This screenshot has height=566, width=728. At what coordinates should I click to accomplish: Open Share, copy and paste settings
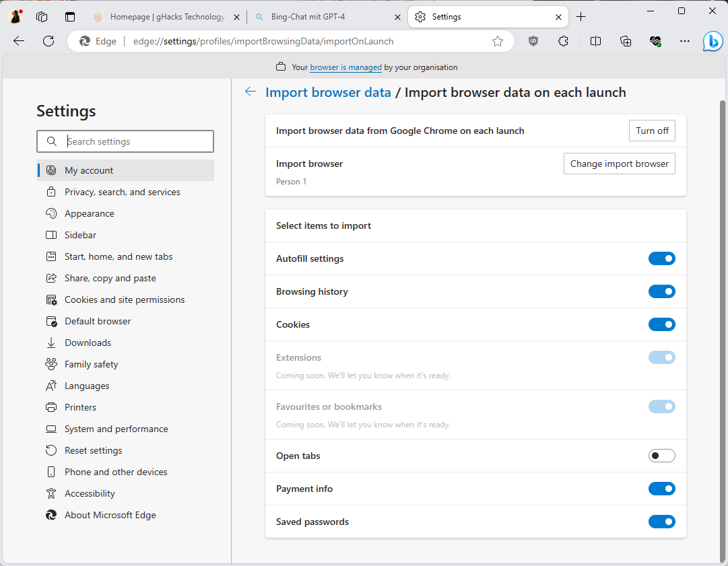click(x=125, y=278)
